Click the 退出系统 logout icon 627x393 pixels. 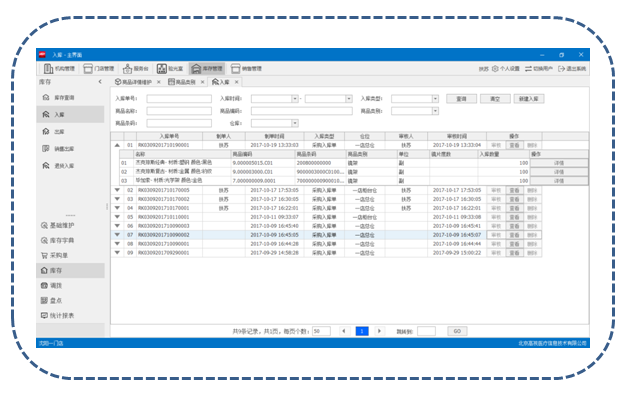[x=561, y=69]
